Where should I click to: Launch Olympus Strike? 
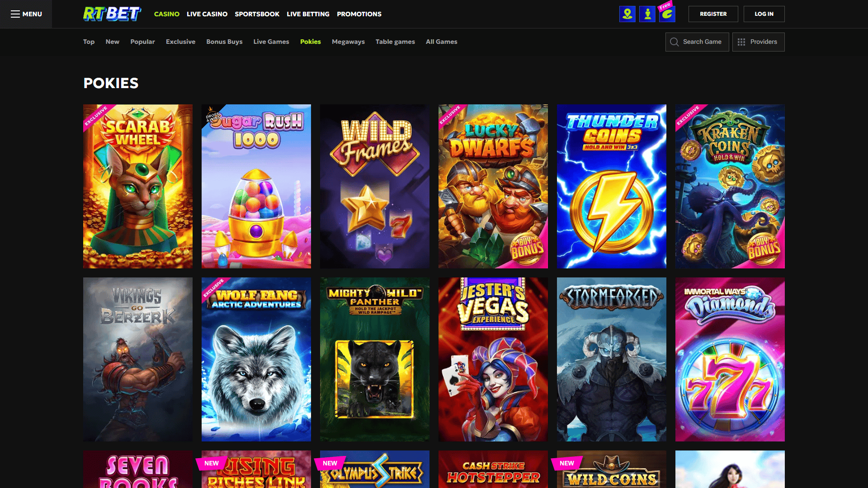pyautogui.click(x=375, y=469)
